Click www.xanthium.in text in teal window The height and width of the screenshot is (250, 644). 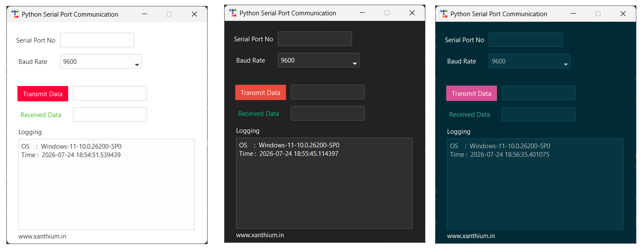pos(471,236)
